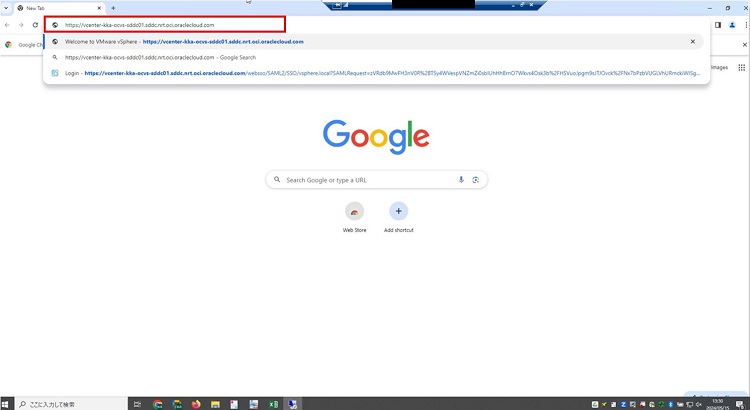Open Excel from the taskbar
The width and height of the screenshot is (750, 410).
273,404
